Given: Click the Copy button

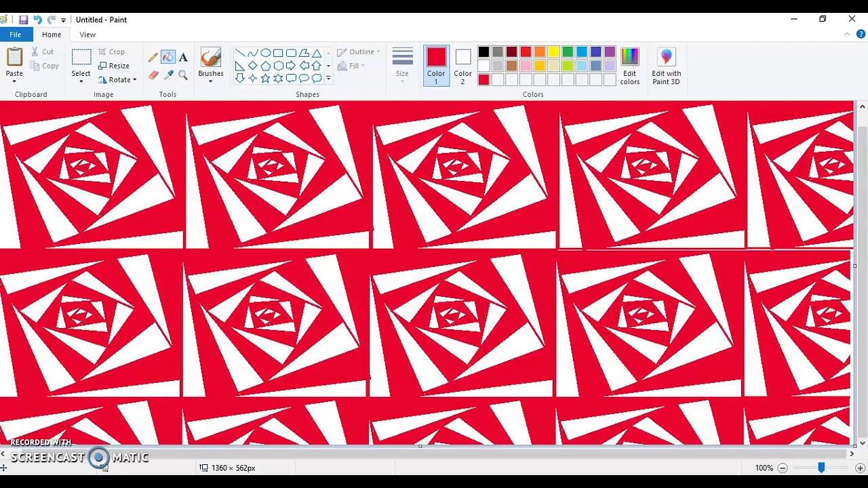Looking at the screenshot, I should [x=45, y=66].
